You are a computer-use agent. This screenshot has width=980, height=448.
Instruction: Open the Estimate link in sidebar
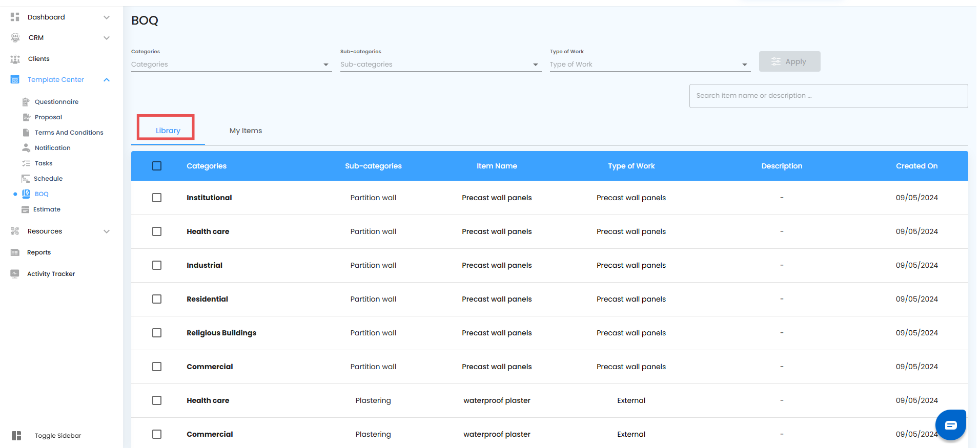click(x=47, y=209)
